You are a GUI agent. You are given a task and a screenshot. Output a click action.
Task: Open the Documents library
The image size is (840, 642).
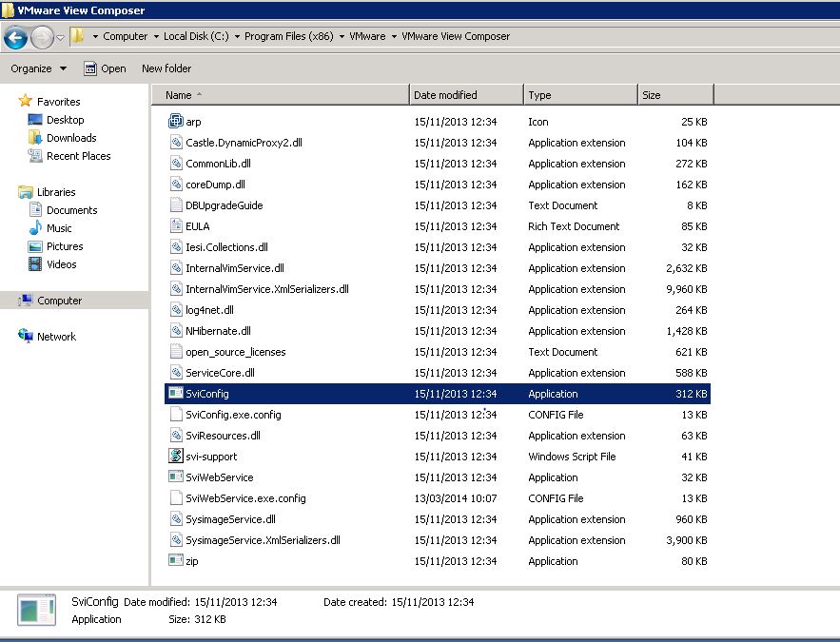[x=71, y=210]
